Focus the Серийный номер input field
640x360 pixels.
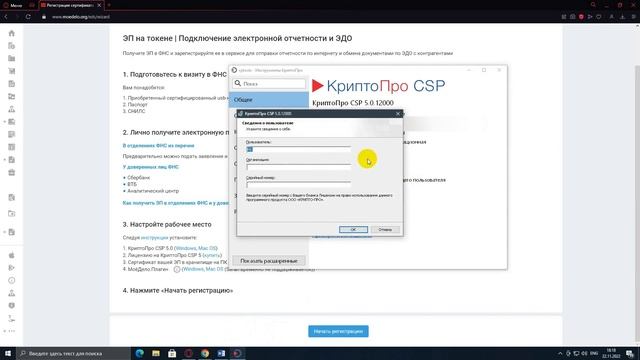click(x=298, y=184)
